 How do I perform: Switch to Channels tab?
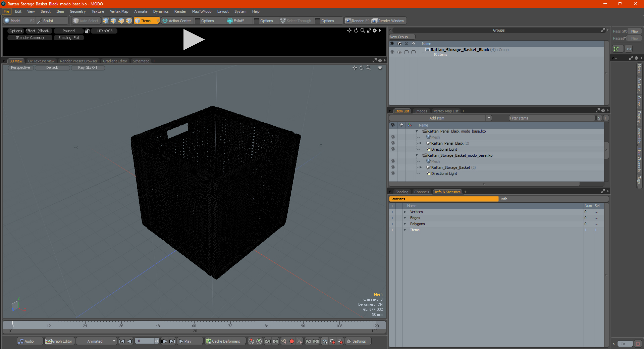[422, 192]
